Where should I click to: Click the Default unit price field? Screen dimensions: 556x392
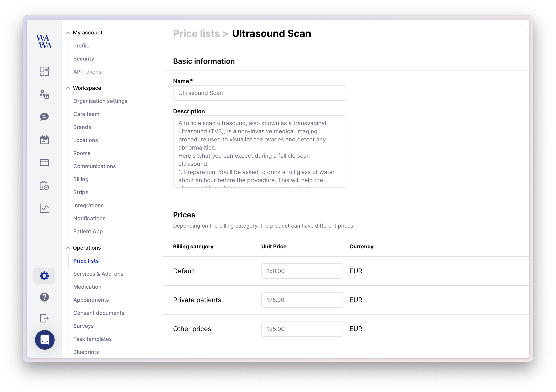[302, 271]
